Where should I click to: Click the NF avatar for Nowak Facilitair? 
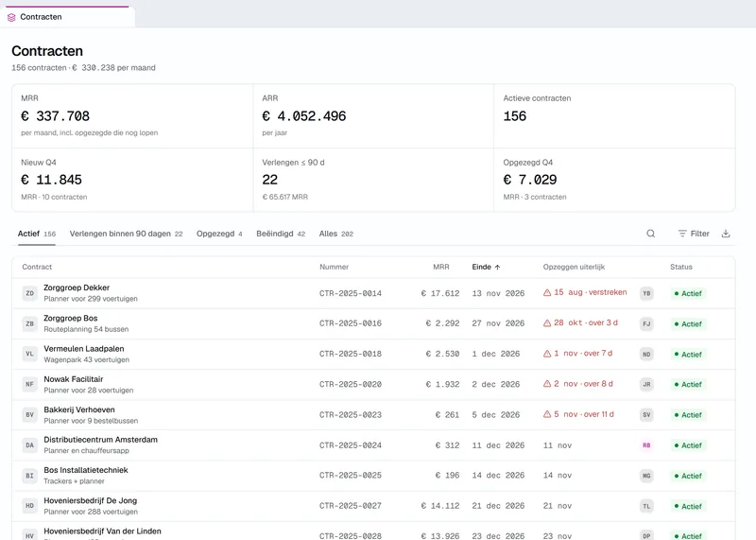[x=30, y=384]
